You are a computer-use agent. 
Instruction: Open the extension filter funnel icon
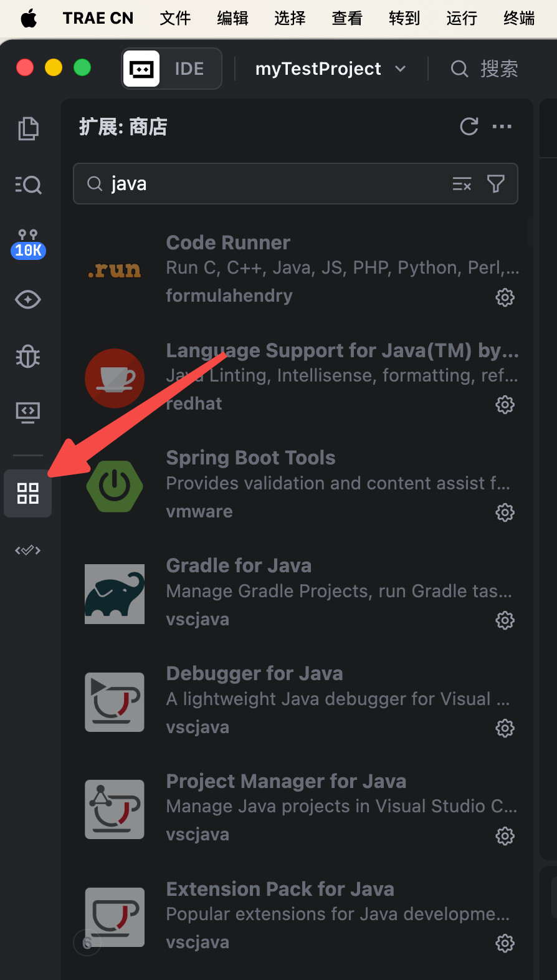click(496, 184)
